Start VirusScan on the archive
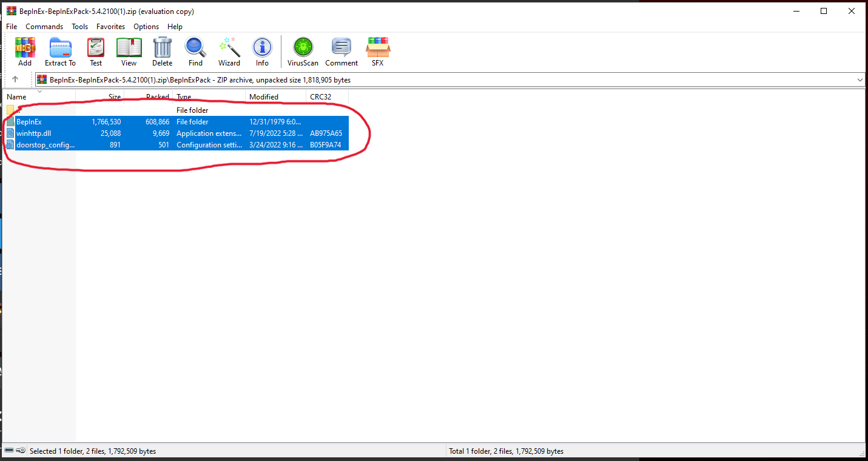The width and height of the screenshot is (868, 461). [x=303, y=47]
